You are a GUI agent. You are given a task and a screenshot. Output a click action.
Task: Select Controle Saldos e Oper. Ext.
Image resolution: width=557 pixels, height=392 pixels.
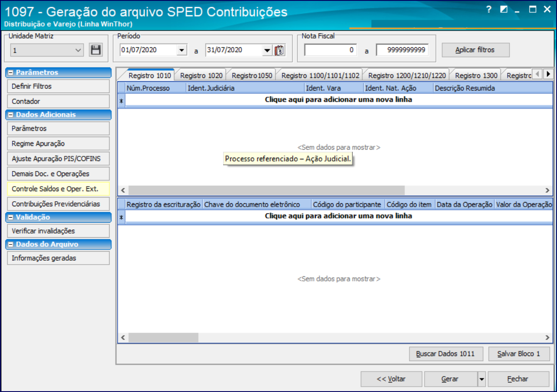click(58, 189)
